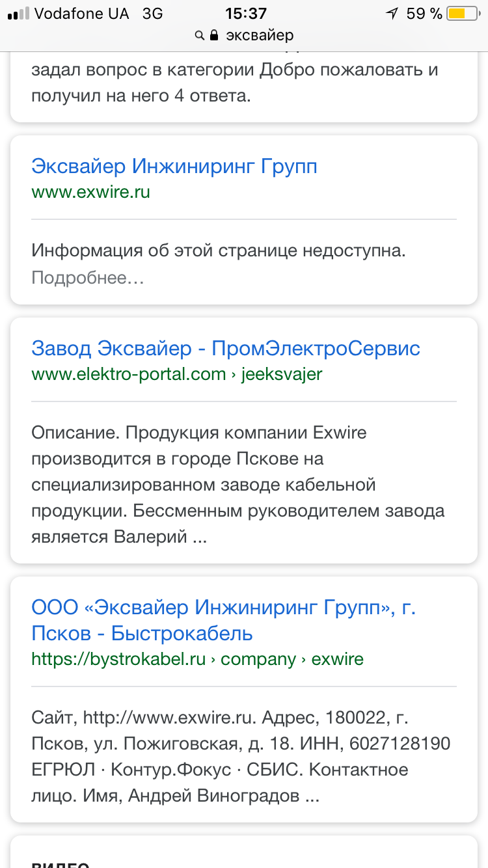This screenshot has height=868, width=488.
Task: Tap the cellular signal bars icon
Action: [18, 14]
